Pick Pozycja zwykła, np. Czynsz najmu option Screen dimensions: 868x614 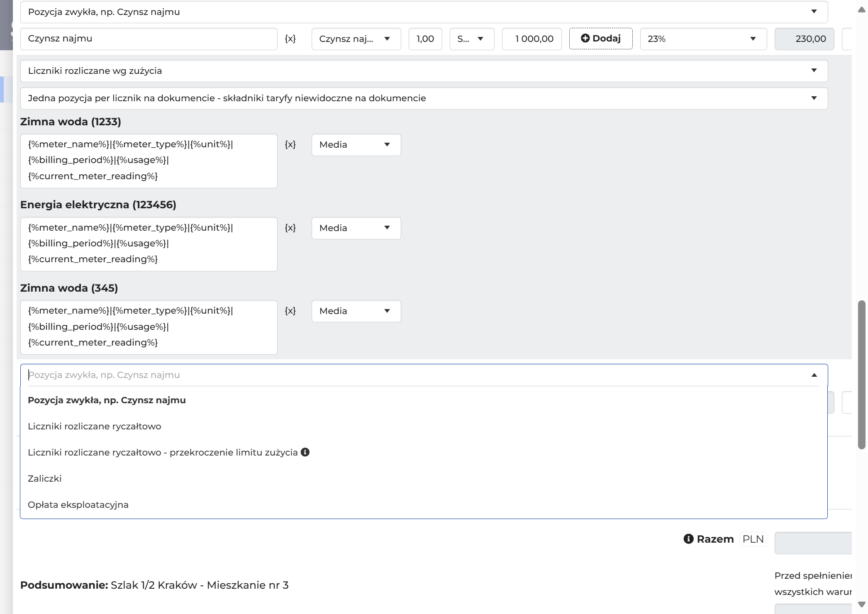pos(107,400)
